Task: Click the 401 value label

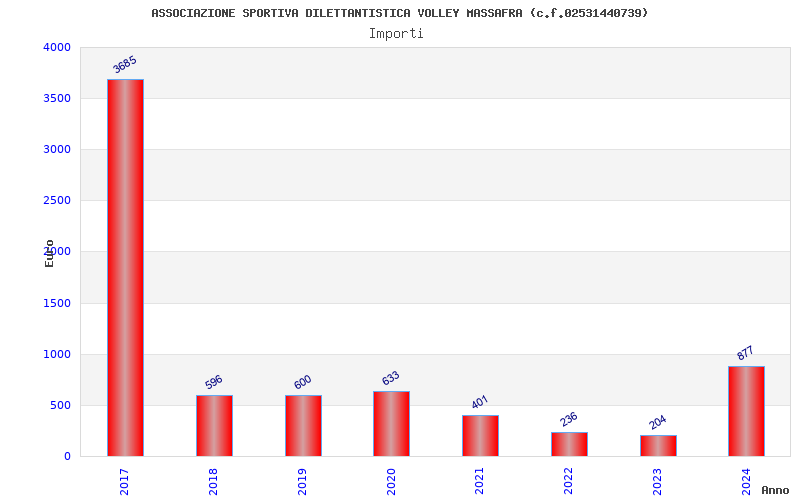Action: [480, 402]
